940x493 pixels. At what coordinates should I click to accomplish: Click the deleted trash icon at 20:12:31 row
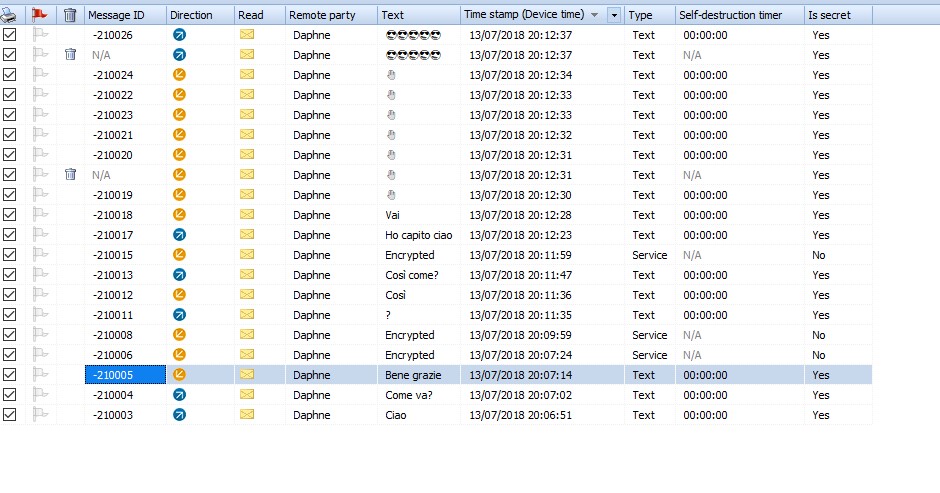[x=70, y=175]
